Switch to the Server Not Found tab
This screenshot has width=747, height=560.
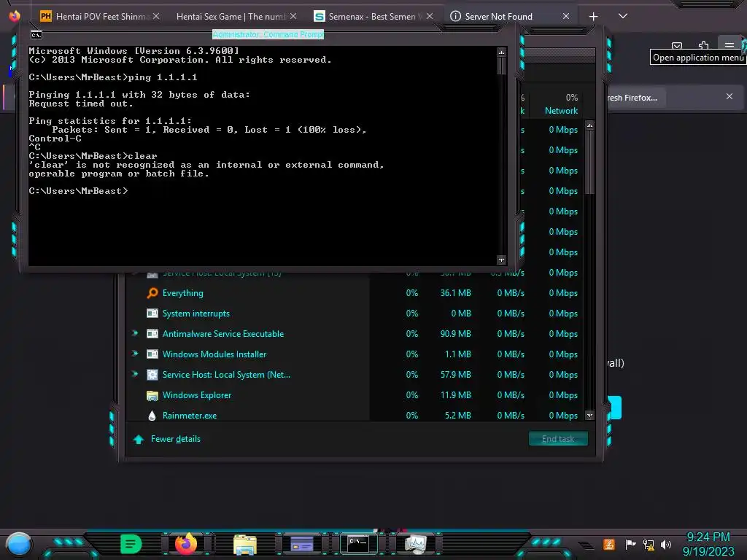[x=510, y=17]
